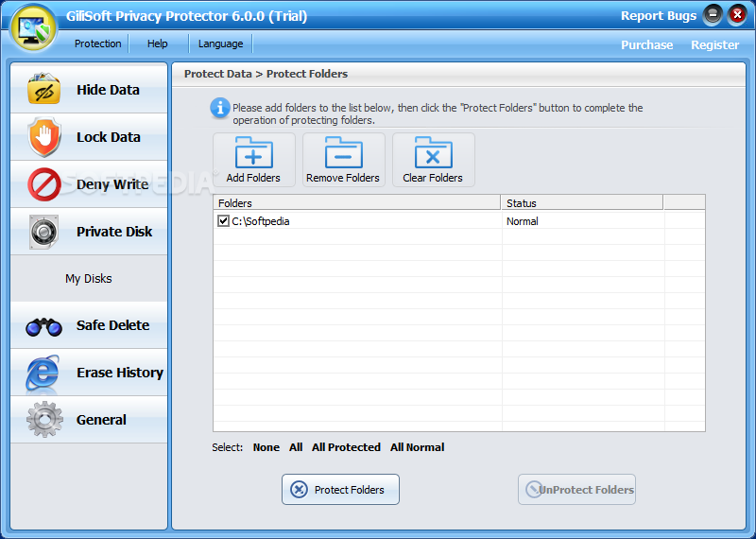Image resolution: width=756 pixels, height=539 pixels.
Task: Click the Lock Data shield icon
Action: click(x=43, y=137)
